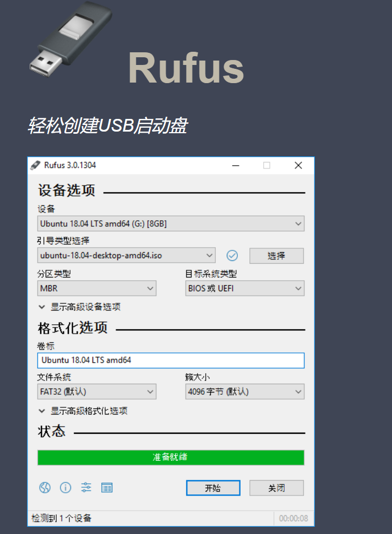Click the 卷标 volume label text field
This screenshot has width=392, height=534.
171,361
